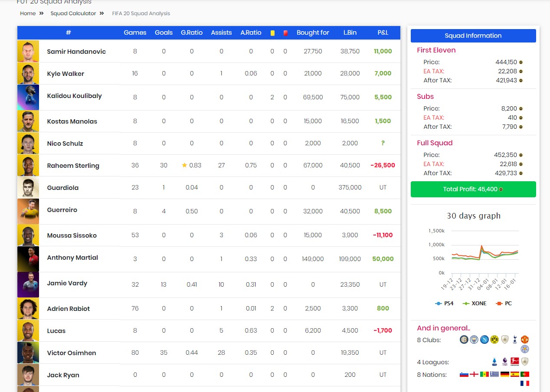
Task: Click the Squad Information header button
Action: pyautogui.click(x=473, y=36)
